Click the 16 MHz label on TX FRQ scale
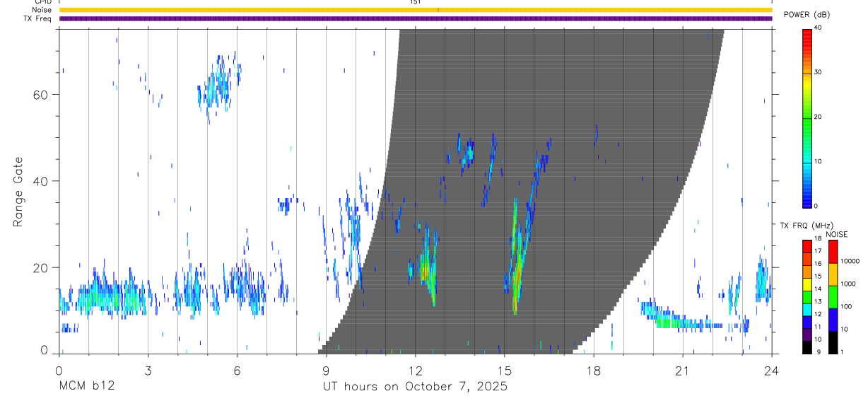This screenshot has width=868, height=401. click(x=818, y=264)
